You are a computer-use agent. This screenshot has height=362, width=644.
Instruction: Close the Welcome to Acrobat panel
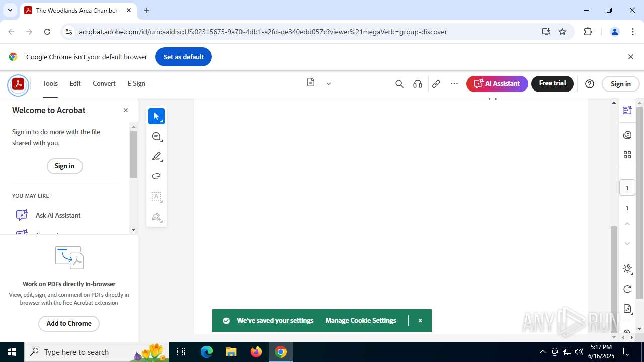(x=126, y=110)
